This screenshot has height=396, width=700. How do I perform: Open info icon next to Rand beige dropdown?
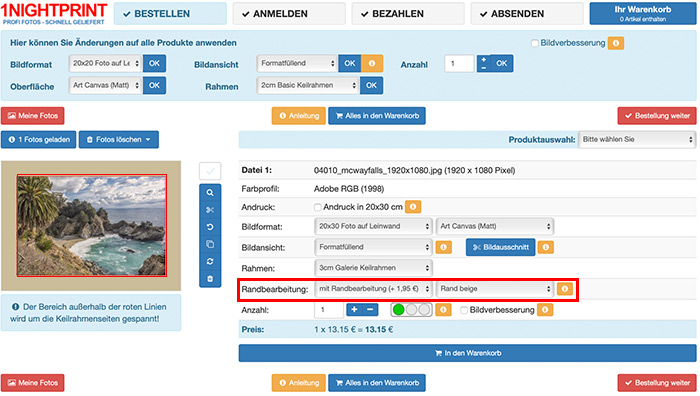pyautogui.click(x=565, y=289)
